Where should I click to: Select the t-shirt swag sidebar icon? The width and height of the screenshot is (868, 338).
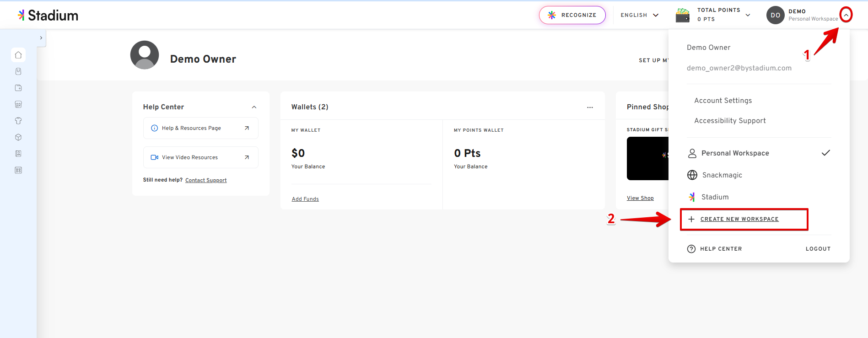click(x=18, y=121)
